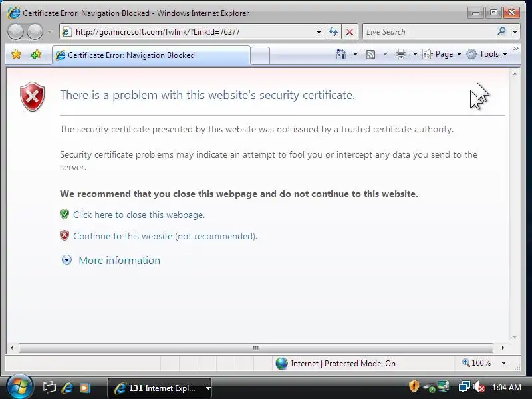Open the Page menu

(442, 54)
